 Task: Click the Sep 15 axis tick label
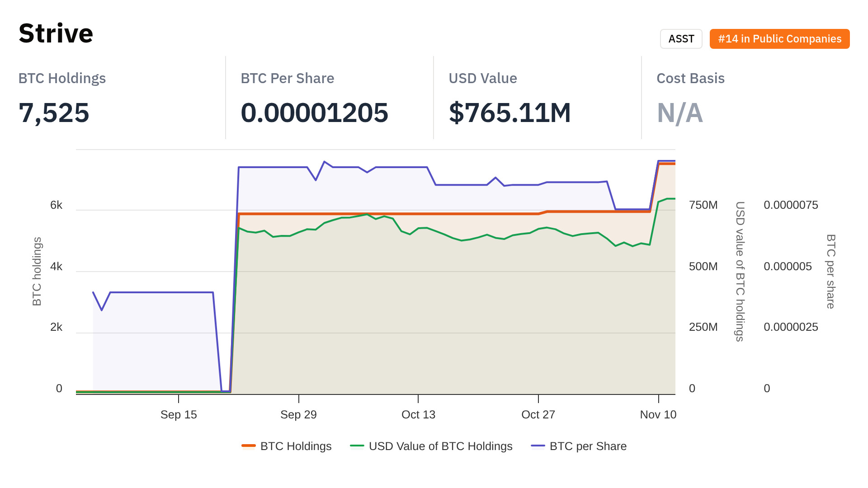coord(179,414)
